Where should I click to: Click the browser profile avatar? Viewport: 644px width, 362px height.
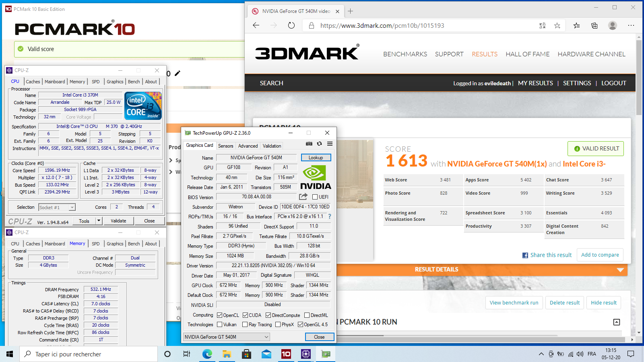[613, 25]
